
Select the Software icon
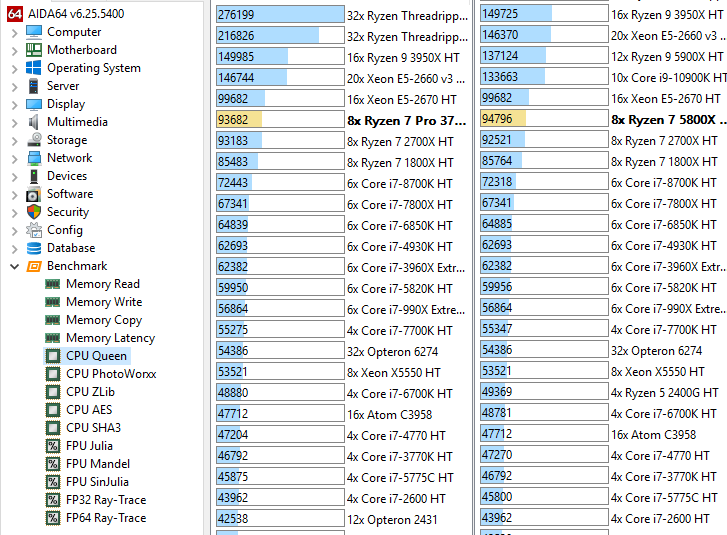pos(34,194)
